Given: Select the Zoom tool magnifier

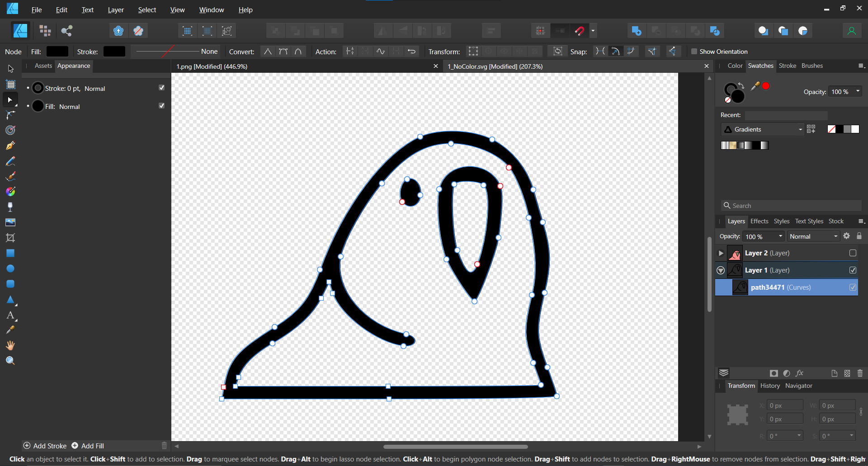Looking at the screenshot, I should pyautogui.click(x=10, y=361).
